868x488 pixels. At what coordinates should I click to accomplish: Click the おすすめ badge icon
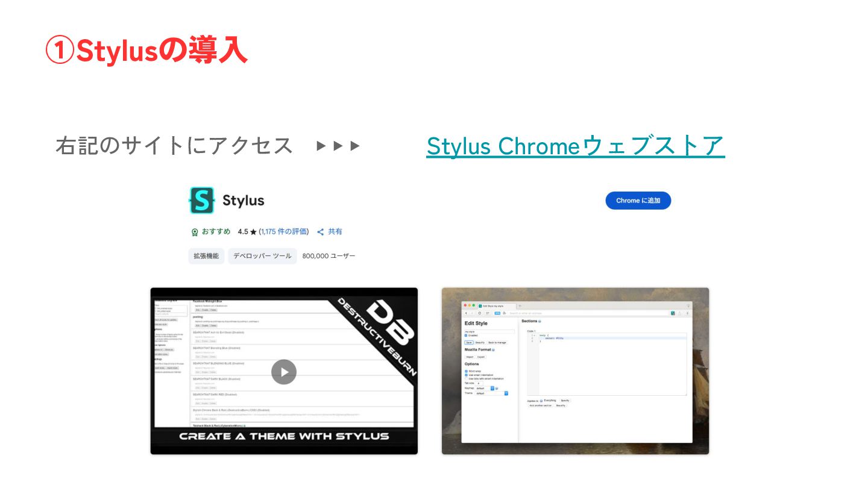click(195, 232)
